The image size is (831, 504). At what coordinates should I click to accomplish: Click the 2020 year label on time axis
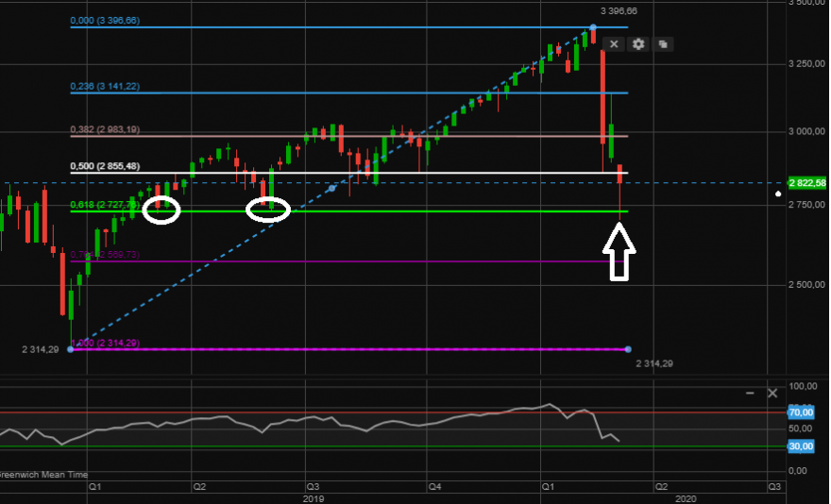pos(686,498)
